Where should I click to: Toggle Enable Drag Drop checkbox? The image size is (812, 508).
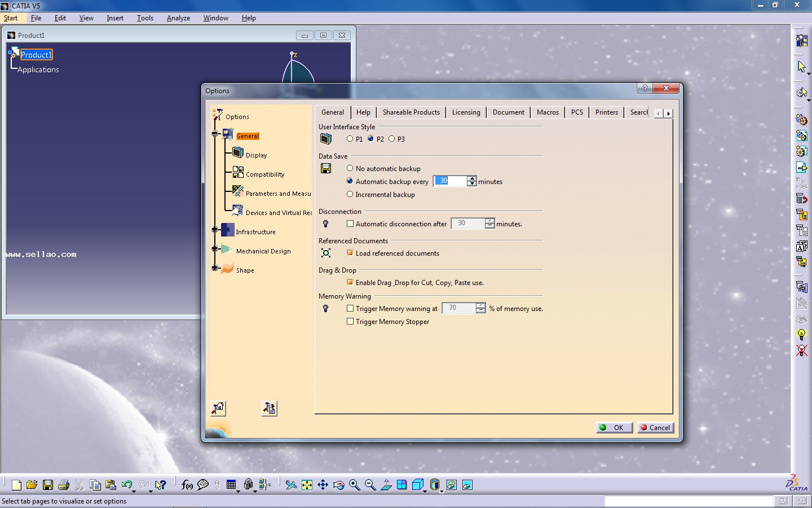click(x=350, y=282)
